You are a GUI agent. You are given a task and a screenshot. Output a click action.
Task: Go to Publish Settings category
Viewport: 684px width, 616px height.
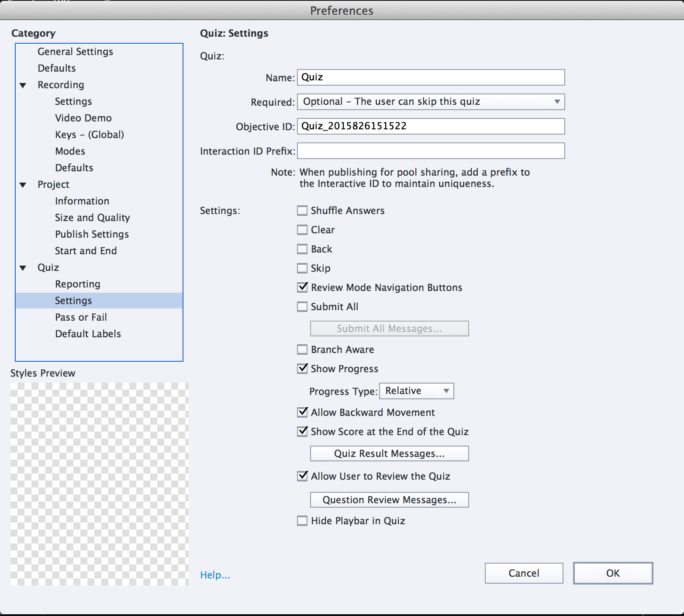coord(92,234)
